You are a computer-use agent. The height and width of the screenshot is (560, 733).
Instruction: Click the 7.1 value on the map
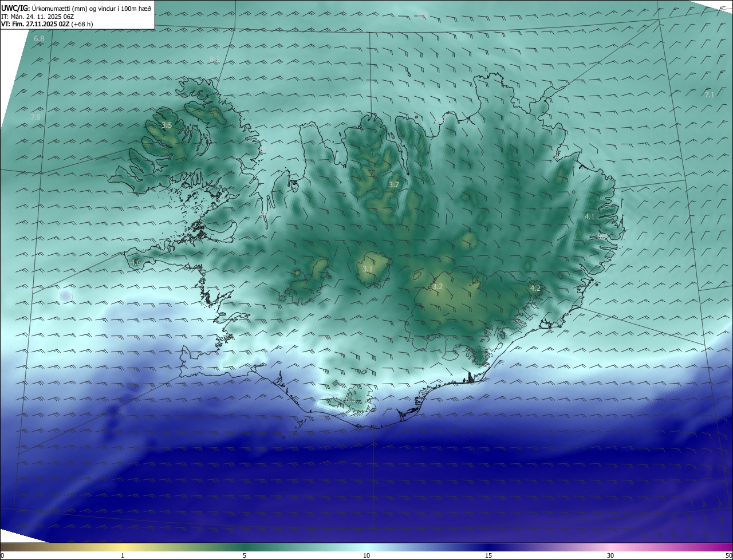click(x=710, y=94)
